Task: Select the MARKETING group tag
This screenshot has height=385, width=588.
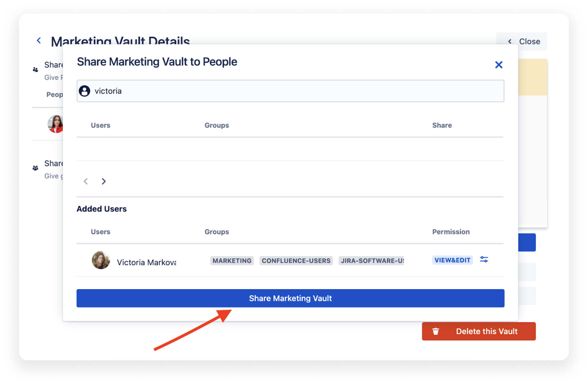Action: tap(232, 261)
